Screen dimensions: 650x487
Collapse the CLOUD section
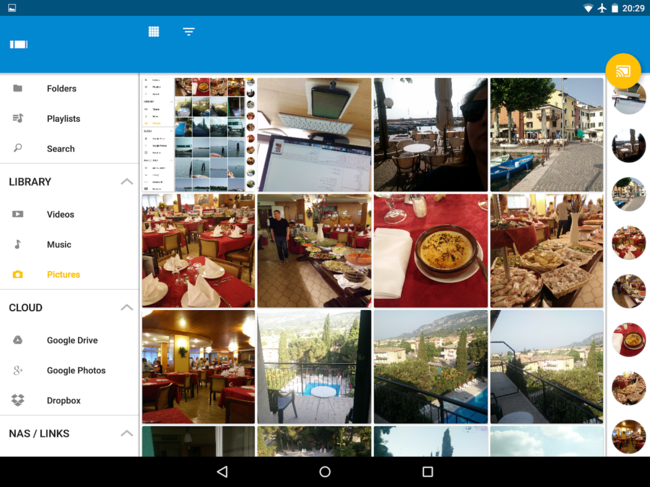pyautogui.click(x=127, y=307)
